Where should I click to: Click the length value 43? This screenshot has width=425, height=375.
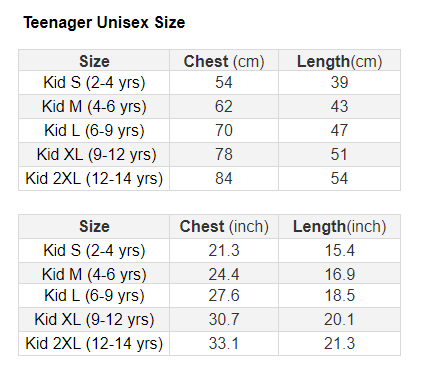(339, 106)
